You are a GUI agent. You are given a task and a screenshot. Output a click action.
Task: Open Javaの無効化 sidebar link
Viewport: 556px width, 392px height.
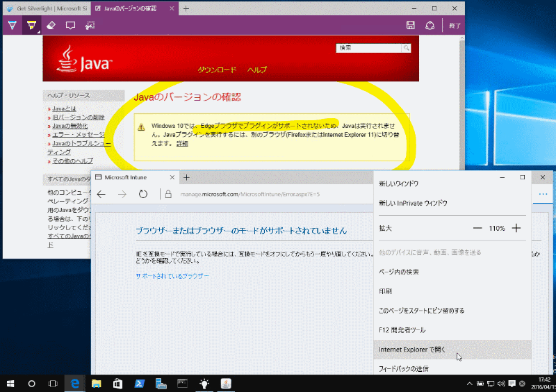pos(70,126)
